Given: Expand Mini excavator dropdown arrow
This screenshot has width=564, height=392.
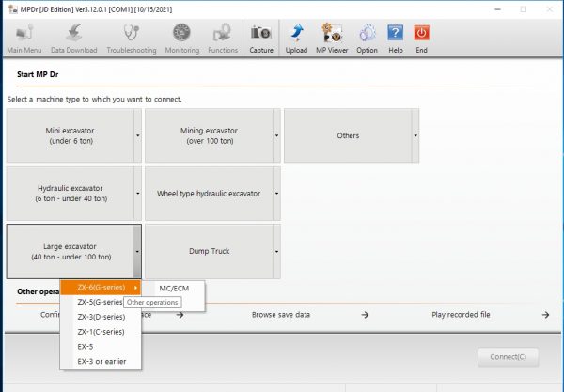Looking at the screenshot, I should coord(138,135).
